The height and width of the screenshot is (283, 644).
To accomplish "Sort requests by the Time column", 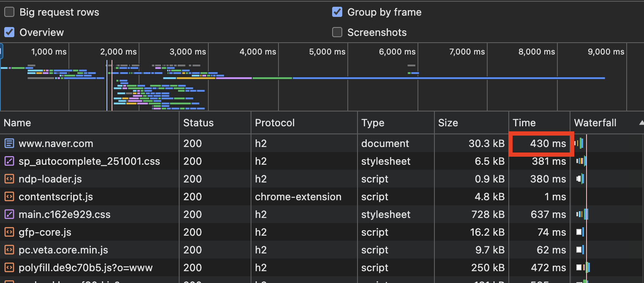I will coord(524,123).
